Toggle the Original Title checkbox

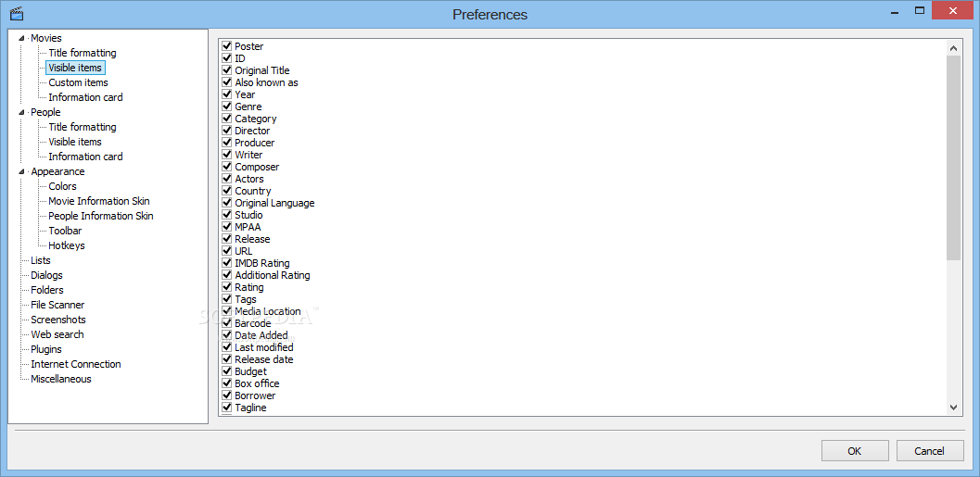pyautogui.click(x=227, y=70)
